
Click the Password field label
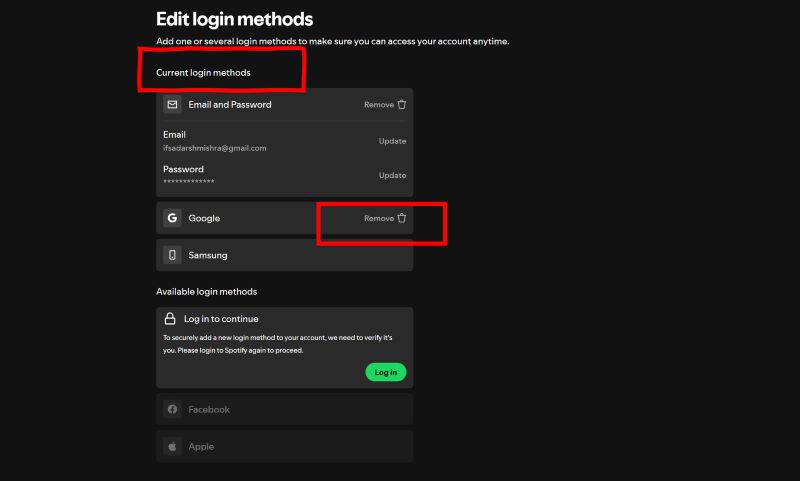[x=183, y=169]
